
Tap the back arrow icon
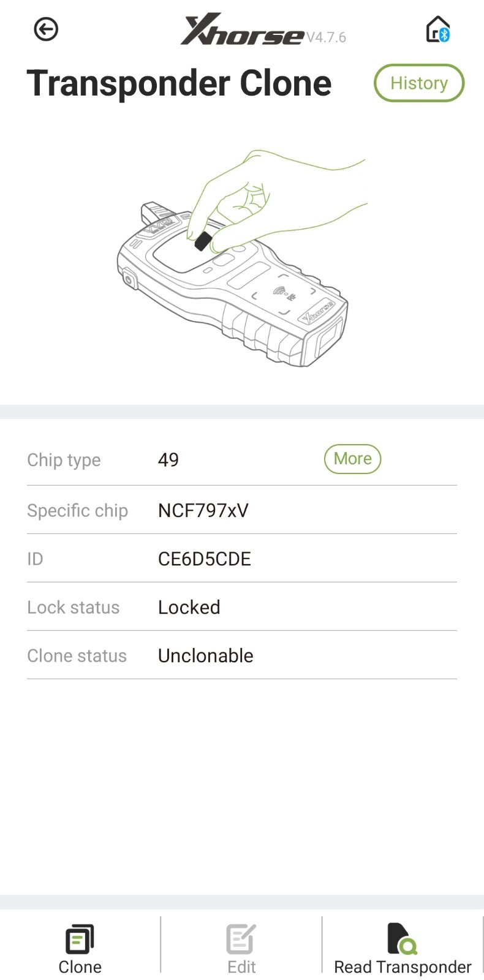46,29
